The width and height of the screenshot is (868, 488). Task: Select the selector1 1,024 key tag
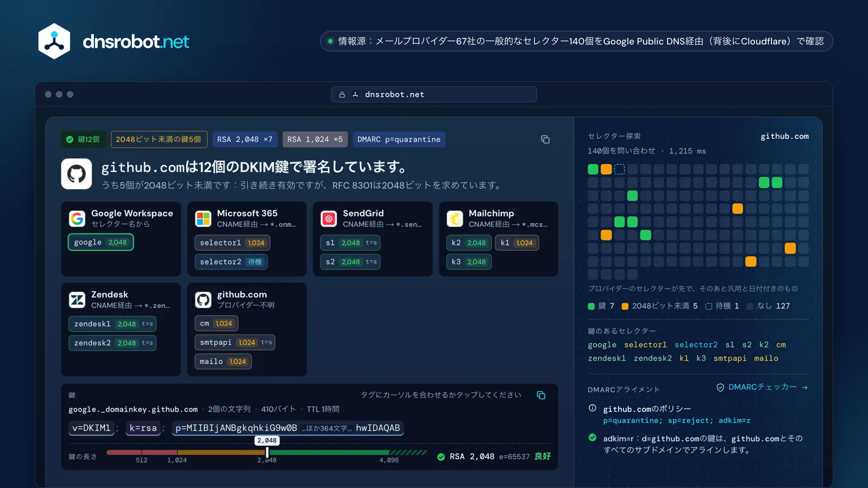pyautogui.click(x=232, y=242)
